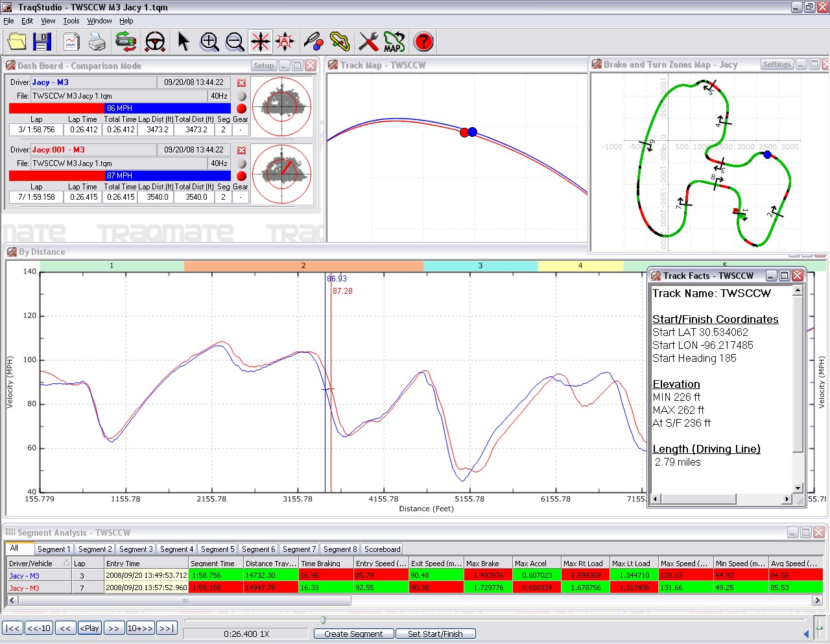Click the Dash Board window title icon
Image resolution: width=830 pixels, height=644 pixels.
point(10,66)
